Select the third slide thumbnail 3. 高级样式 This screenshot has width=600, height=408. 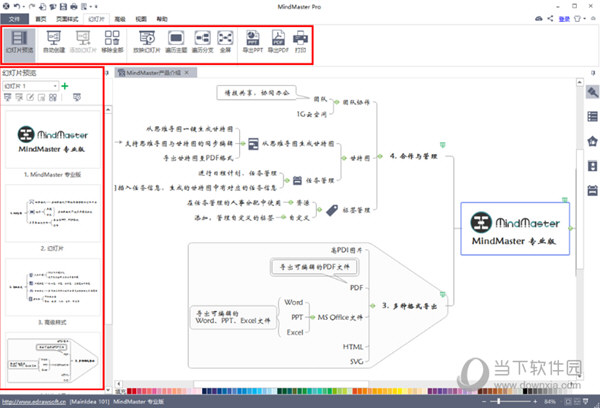pyautogui.click(x=53, y=287)
